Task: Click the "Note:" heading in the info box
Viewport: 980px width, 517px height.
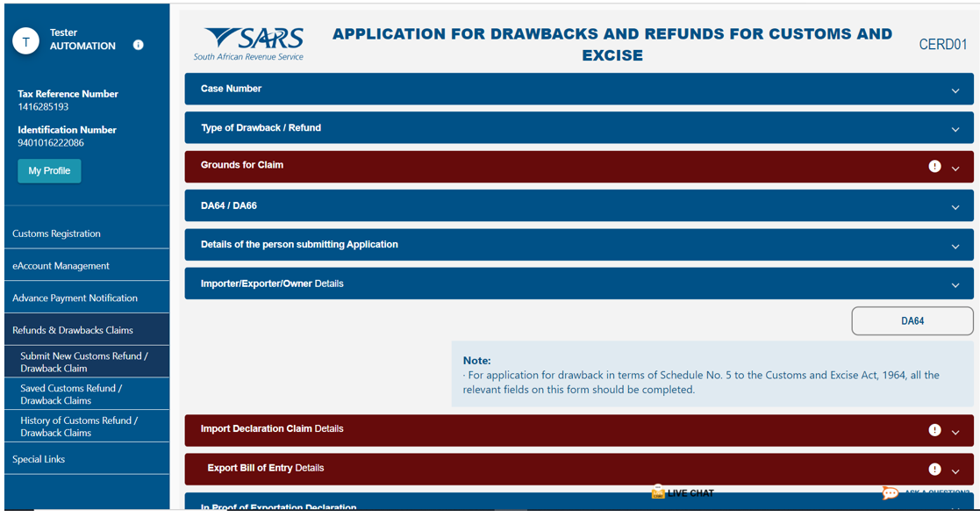Action: [x=477, y=361]
